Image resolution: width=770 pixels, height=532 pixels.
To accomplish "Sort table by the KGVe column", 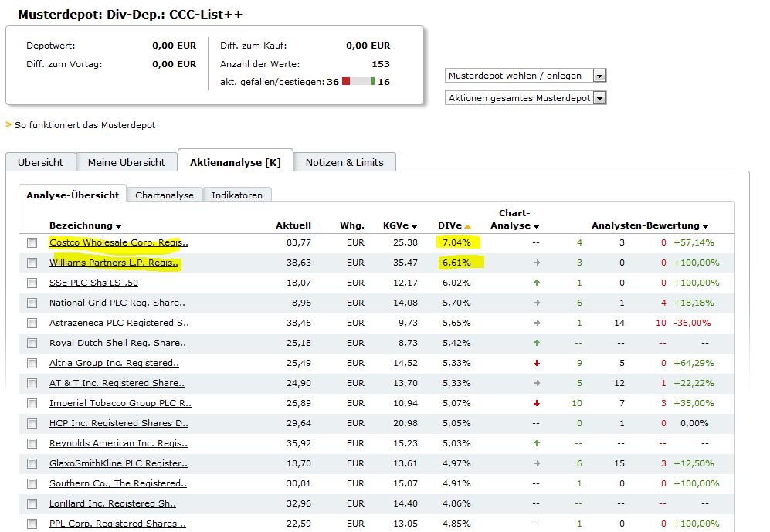I will point(400,225).
